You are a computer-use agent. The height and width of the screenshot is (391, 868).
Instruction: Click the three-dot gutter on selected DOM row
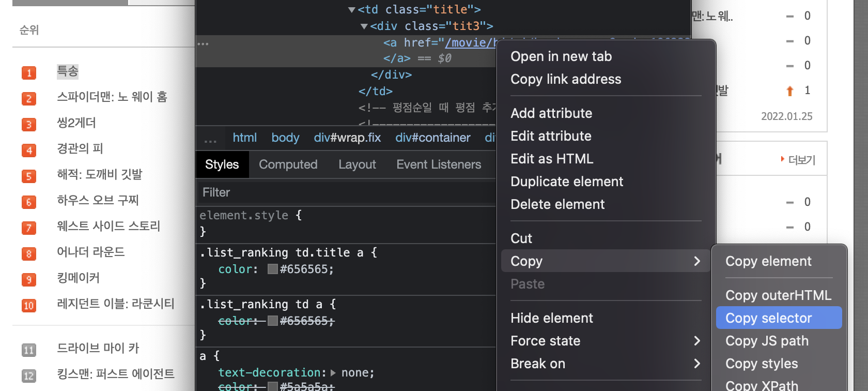(203, 44)
